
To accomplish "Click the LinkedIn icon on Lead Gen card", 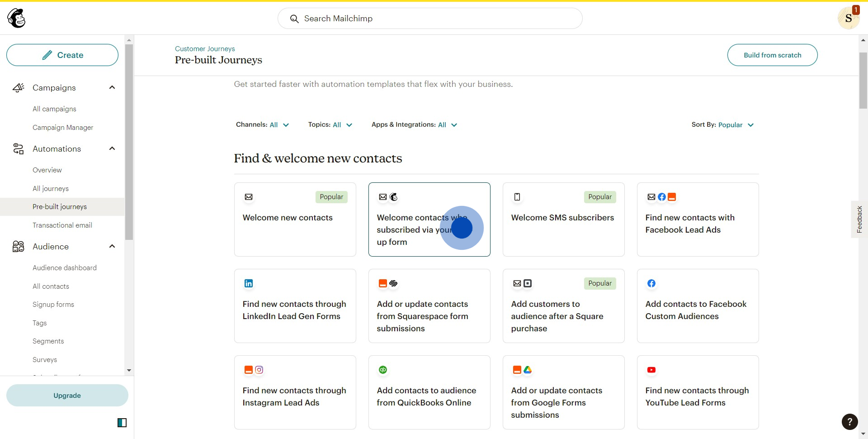I will [x=249, y=283].
